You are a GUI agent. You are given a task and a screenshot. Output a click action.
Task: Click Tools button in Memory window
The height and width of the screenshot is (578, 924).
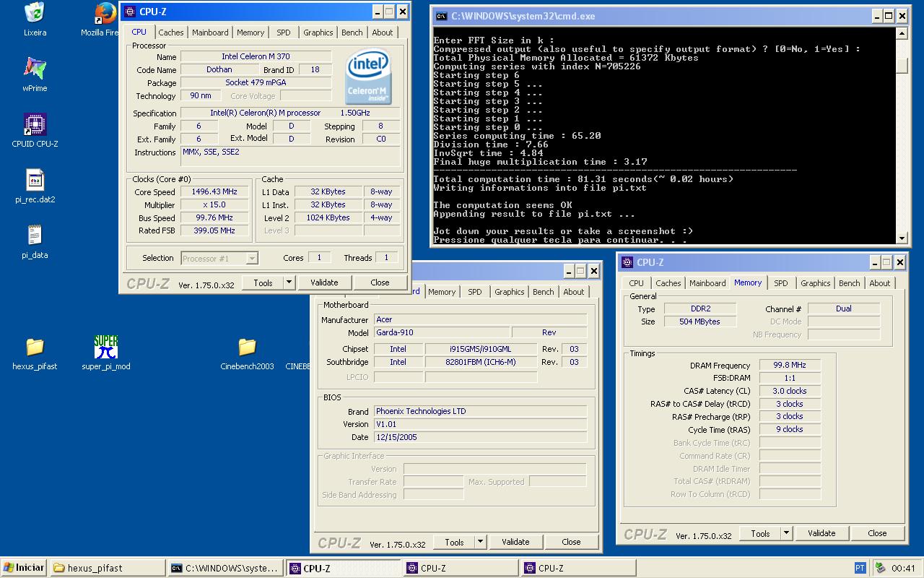tap(760, 533)
